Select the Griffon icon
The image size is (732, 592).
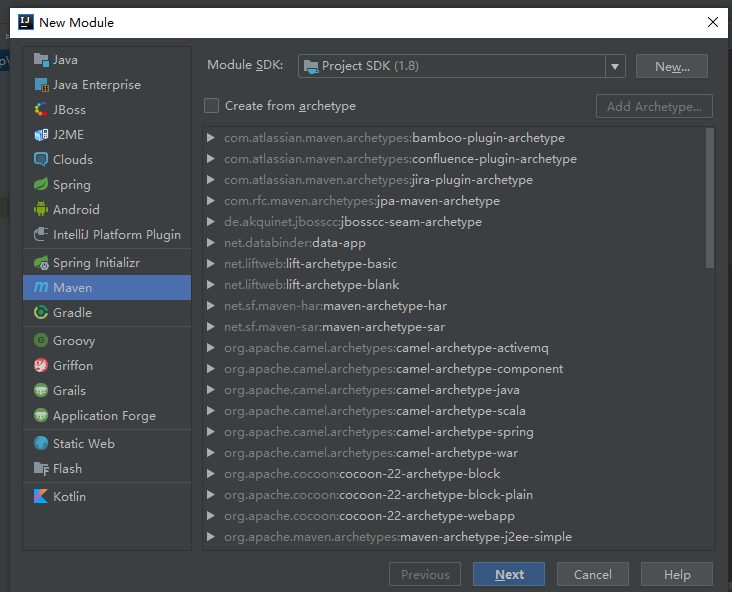(x=41, y=366)
